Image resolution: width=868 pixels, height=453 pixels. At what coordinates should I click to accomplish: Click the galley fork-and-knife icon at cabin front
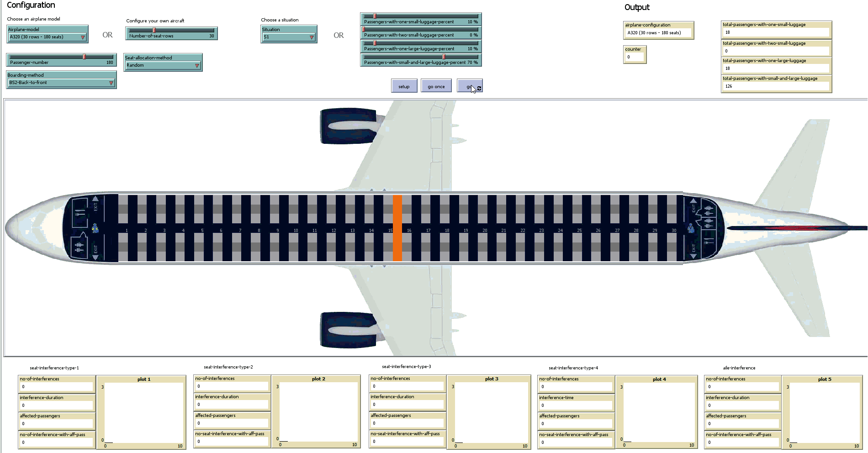79,212
